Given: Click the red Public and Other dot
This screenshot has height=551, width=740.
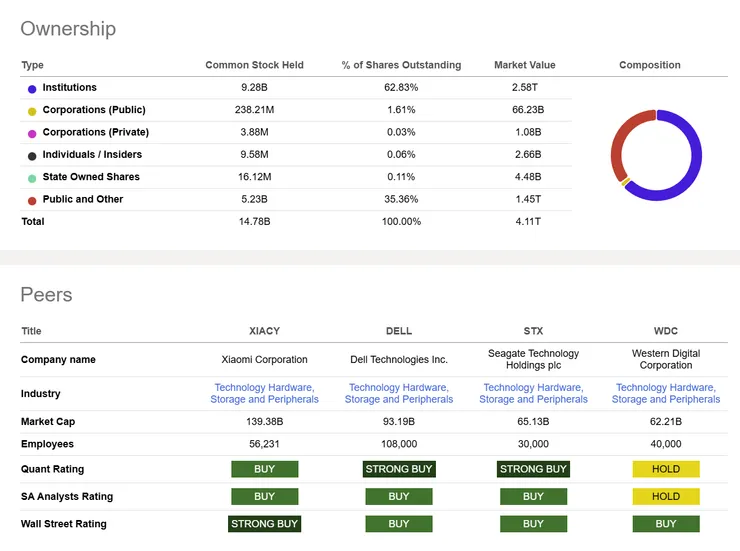Looking at the screenshot, I should click(32, 200).
